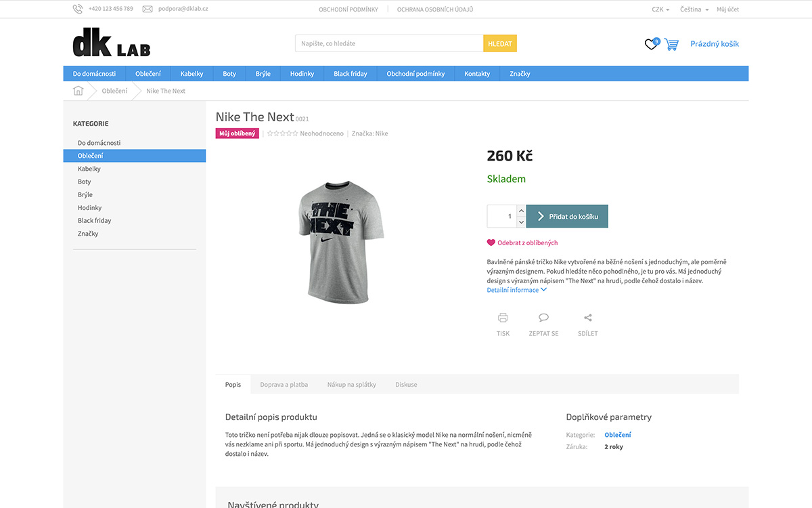Screen dimensions: 812x508
Task: Open the Čeština language dropdown
Action: 694,9
